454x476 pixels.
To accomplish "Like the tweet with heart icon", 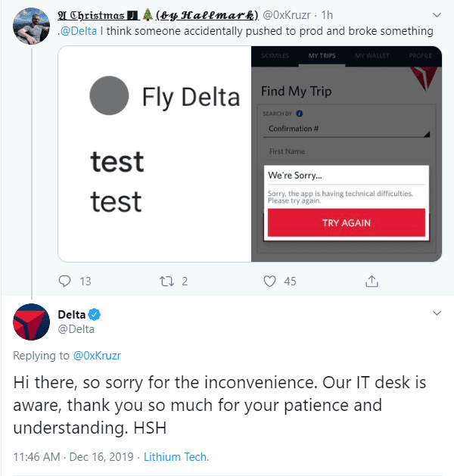I will point(269,281).
